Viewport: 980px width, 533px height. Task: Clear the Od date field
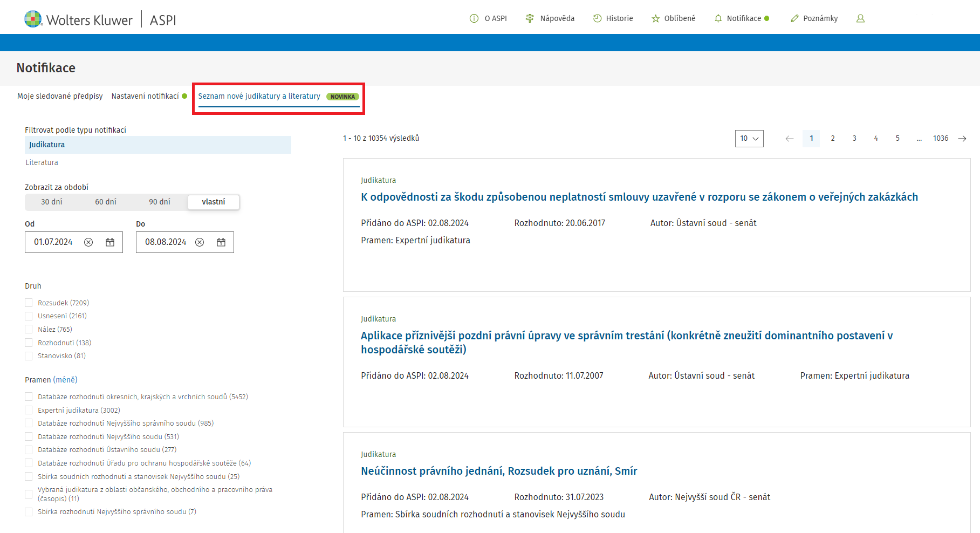88,242
